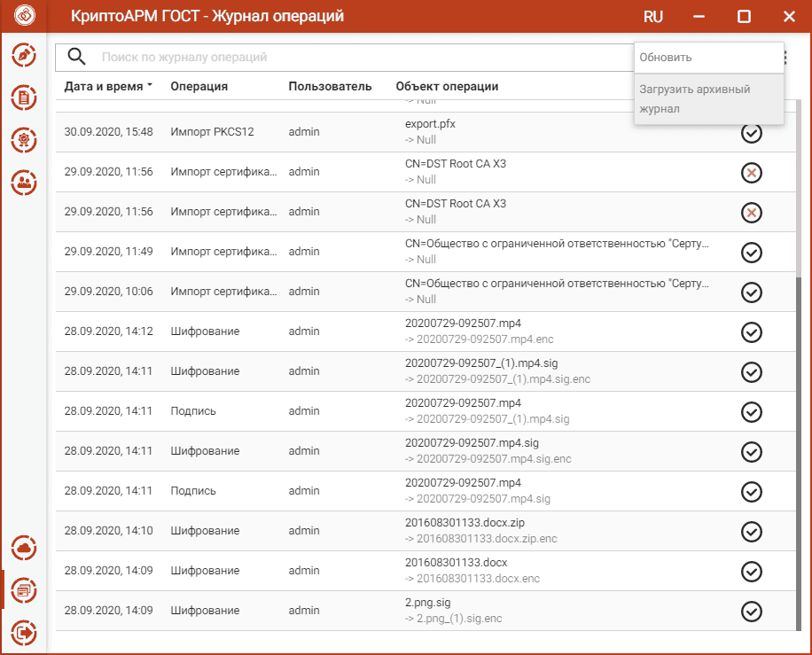Click success status icon at 29.09.2020, 10:06 row
Image resolution: width=812 pixels, height=655 pixels.
(752, 292)
